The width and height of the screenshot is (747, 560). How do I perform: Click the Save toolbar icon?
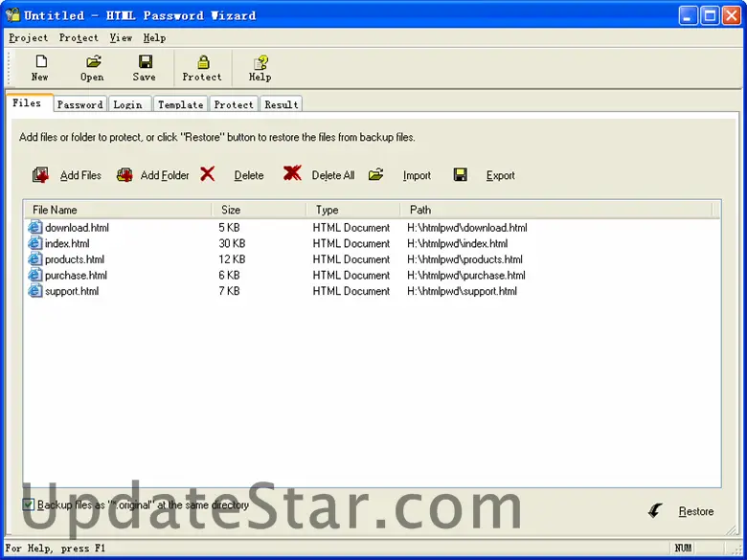(145, 61)
